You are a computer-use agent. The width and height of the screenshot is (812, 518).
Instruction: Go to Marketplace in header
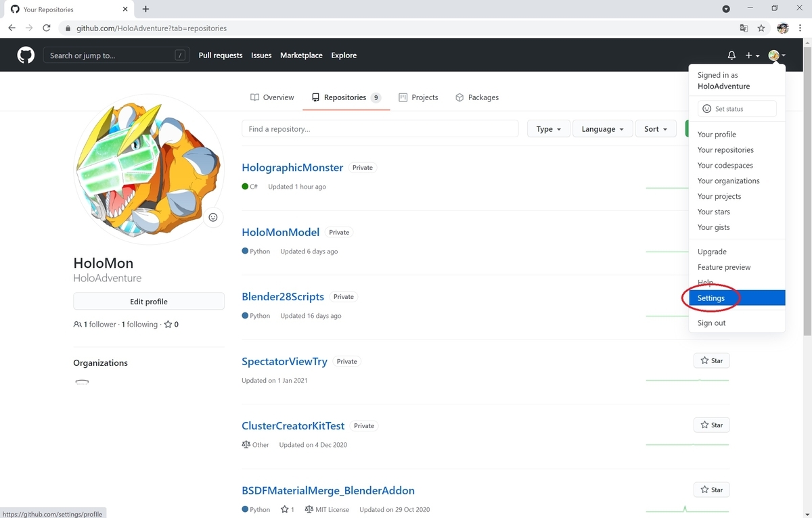(301, 55)
